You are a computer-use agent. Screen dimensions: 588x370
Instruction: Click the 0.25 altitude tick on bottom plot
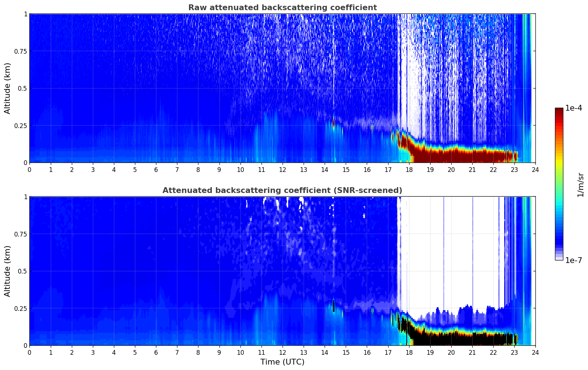[21, 308]
